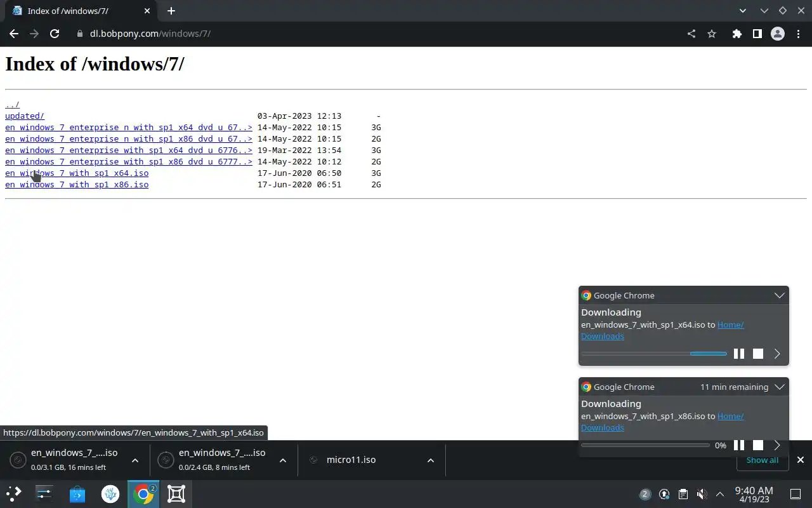Open muted volume tray icon
812x508 pixels.
(x=702, y=494)
